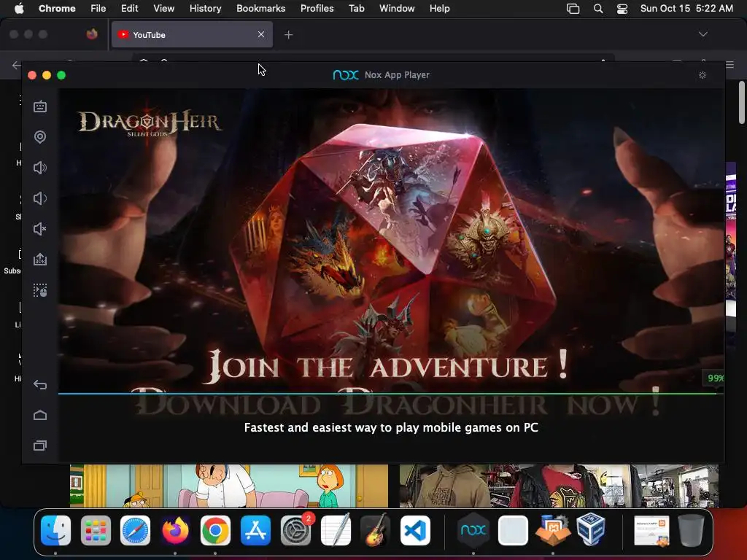Open Control Center in menu bar

[x=622, y=9]
